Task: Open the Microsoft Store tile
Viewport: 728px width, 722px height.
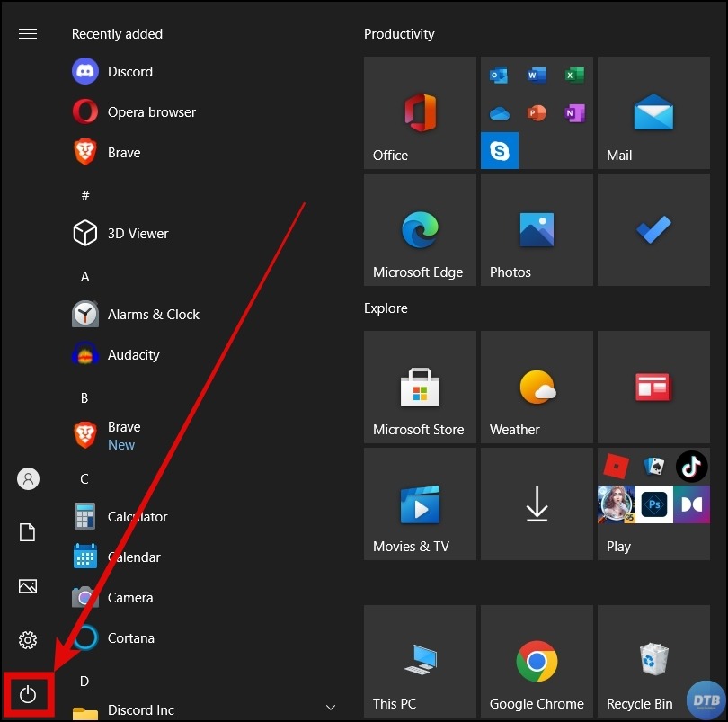Action: [x=420, y=388]
